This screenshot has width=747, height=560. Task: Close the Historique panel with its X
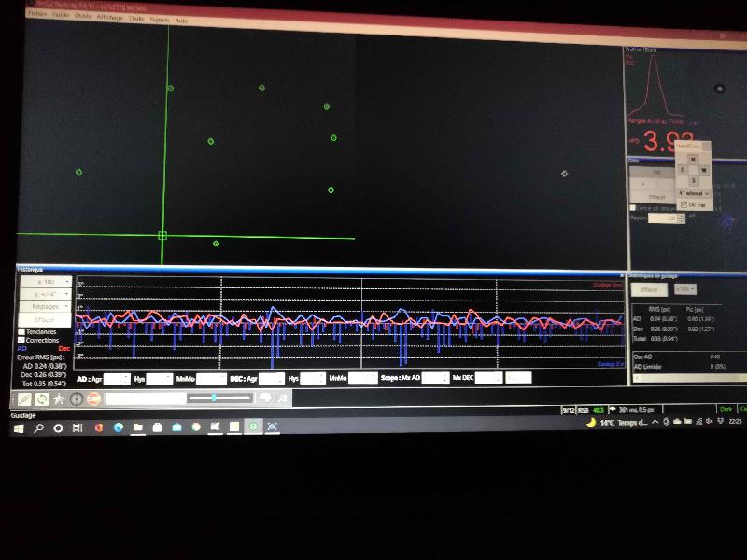[622, 275]
